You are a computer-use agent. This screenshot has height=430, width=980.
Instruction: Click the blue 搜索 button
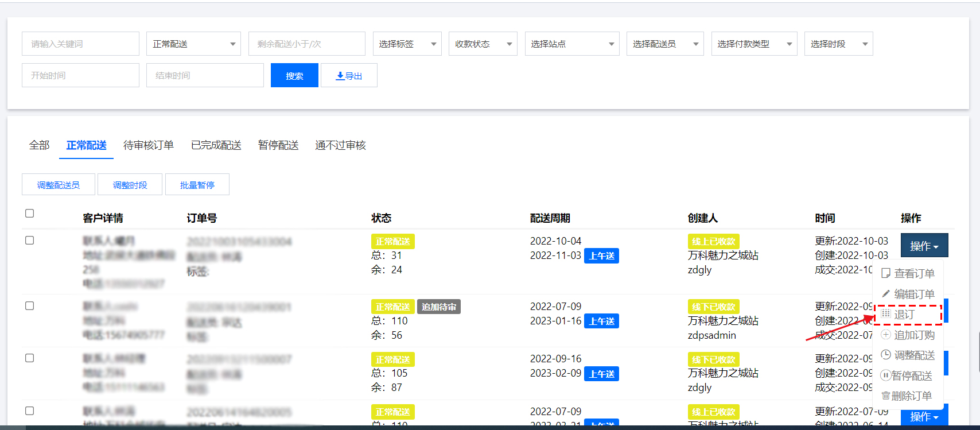coord(294,76)
